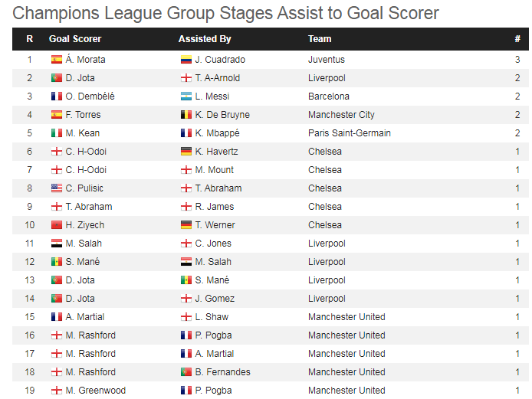Click the Germany flag beside T. Werner
The width and height of the screenshot is (532, 399).
tap(186, 224)
